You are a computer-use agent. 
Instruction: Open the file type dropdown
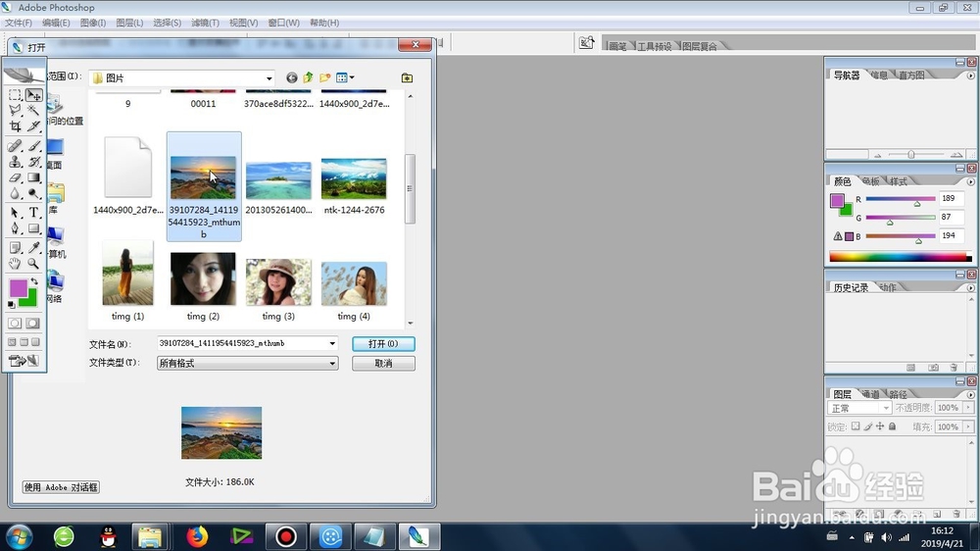click(332, 364)
